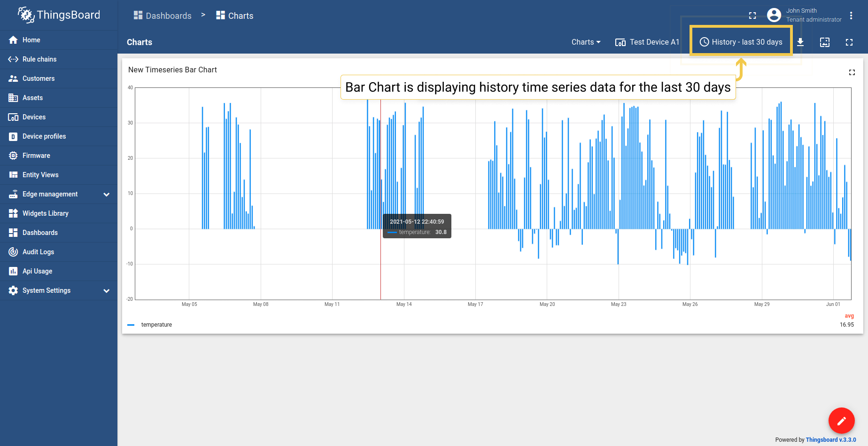The height and width of the screenshot is (446, 868).
Task: Open the three-dot user menu
Action: pyautogui.click(x=851, y=16)
